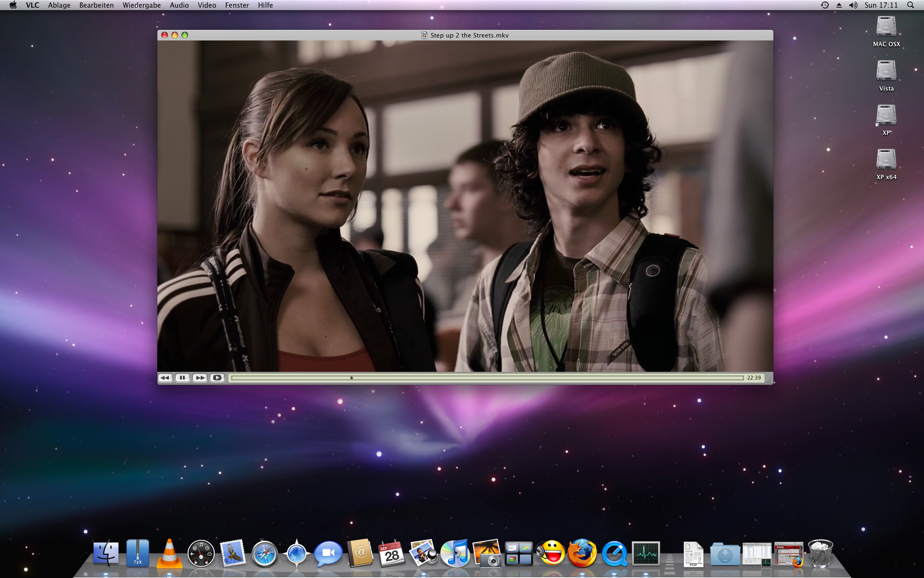Restore the minimized Activity Monitor window
The width and height of the screenshot is (924, 578).
(x=757, y=554)
